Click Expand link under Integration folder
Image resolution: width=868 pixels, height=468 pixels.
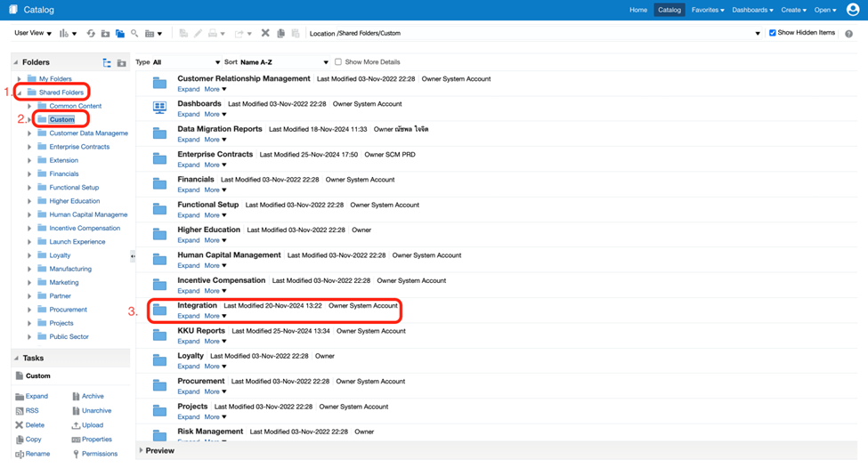pyautogui.click(x=188, y=316)
